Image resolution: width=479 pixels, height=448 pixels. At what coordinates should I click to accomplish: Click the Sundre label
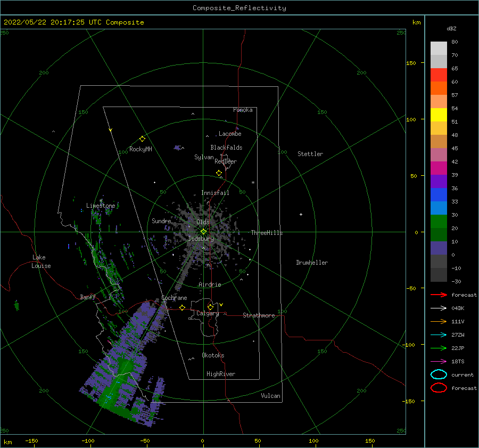click(161, 221)
